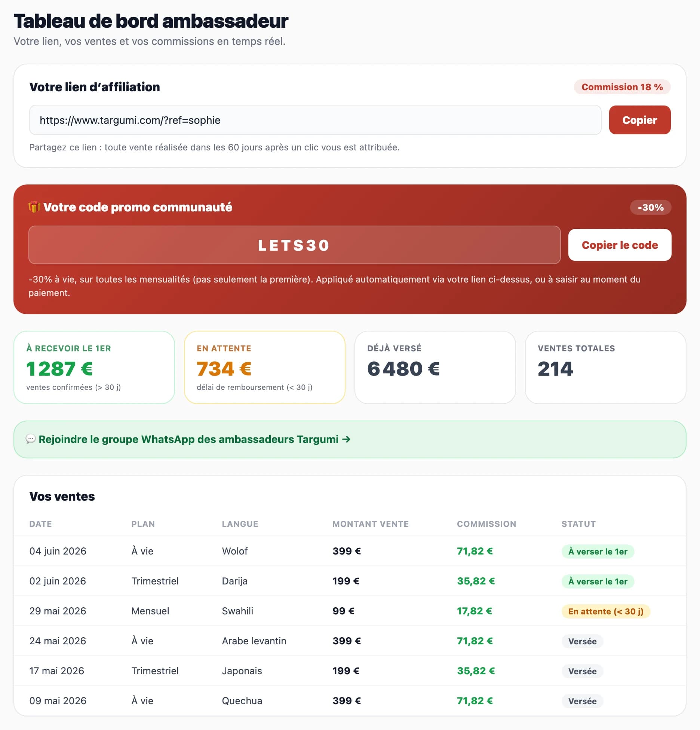Click the speech bubble WhatsApp icon
Viewport: 700px width, 730px height.
(x=31, y=439)
